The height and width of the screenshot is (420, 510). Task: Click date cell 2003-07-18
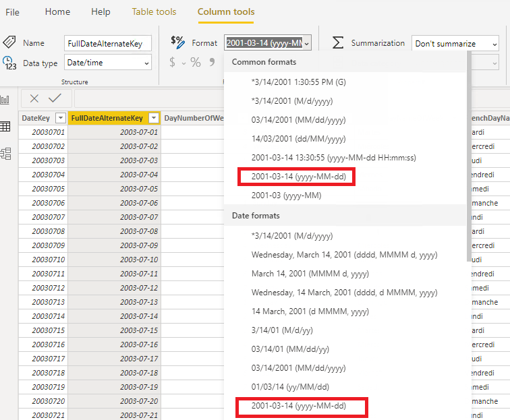[115, 373]
